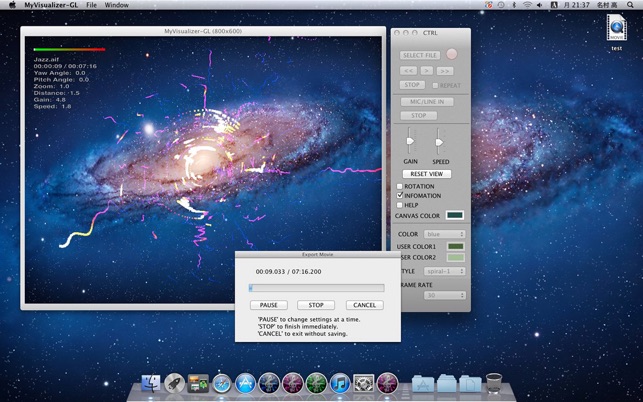Click STOP below the MIC/LINE IN button
Screen dimensions: 643x402
(419, 116)
